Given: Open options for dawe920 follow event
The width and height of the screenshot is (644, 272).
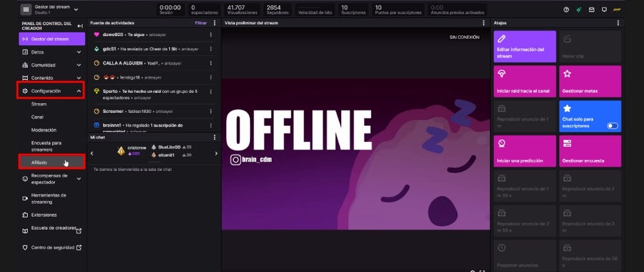Looking at the screenshot, I should click(211, 35).
